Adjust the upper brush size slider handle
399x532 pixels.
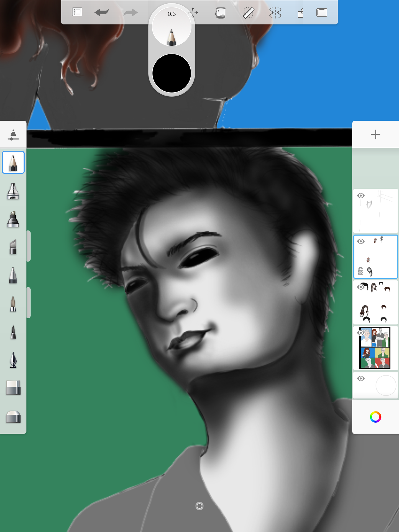[x=29, y=246]
